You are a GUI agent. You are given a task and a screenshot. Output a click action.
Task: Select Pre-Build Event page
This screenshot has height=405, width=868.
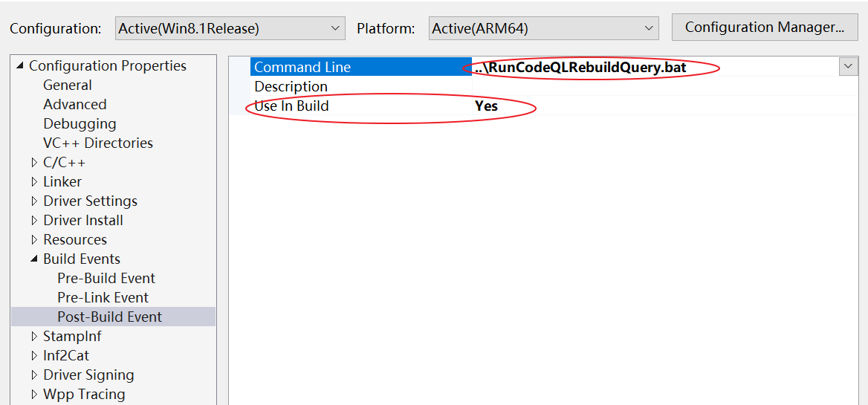click(106, 279)
